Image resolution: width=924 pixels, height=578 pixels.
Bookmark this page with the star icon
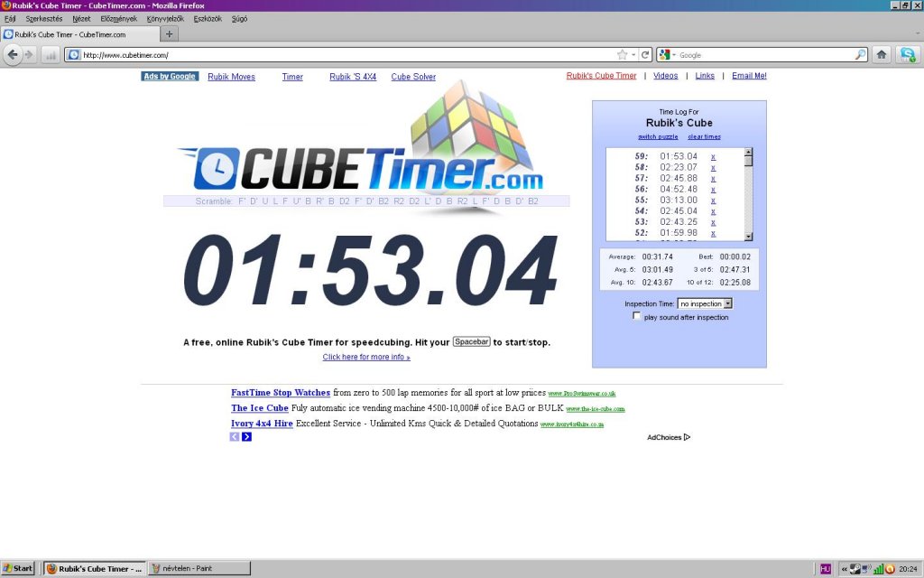pyautogui.click(x=622, y=55)
